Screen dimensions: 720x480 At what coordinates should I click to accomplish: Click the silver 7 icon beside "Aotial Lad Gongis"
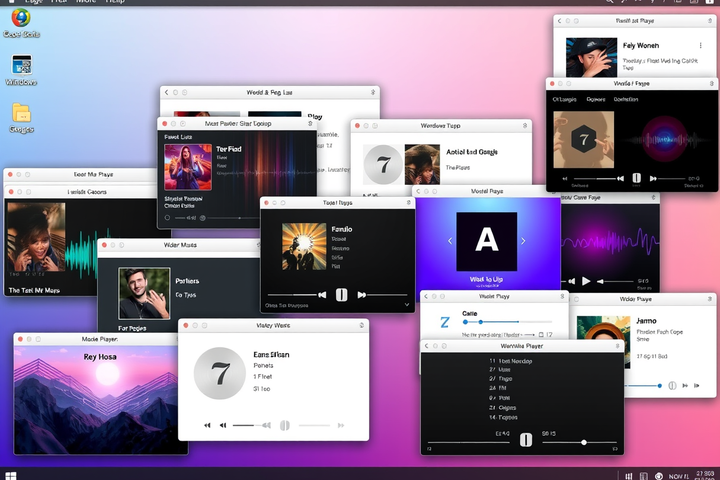383,164
